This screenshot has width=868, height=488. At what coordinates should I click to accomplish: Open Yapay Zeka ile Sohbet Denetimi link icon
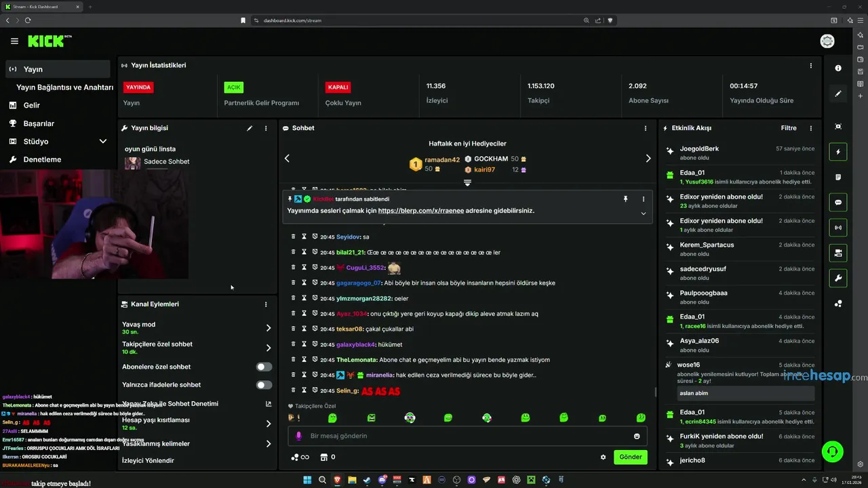269,404
